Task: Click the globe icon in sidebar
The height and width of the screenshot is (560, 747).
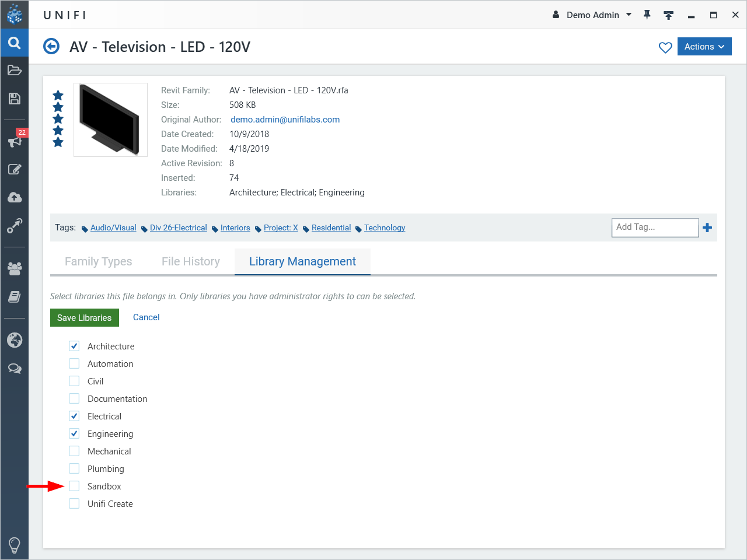Action: 15,339
